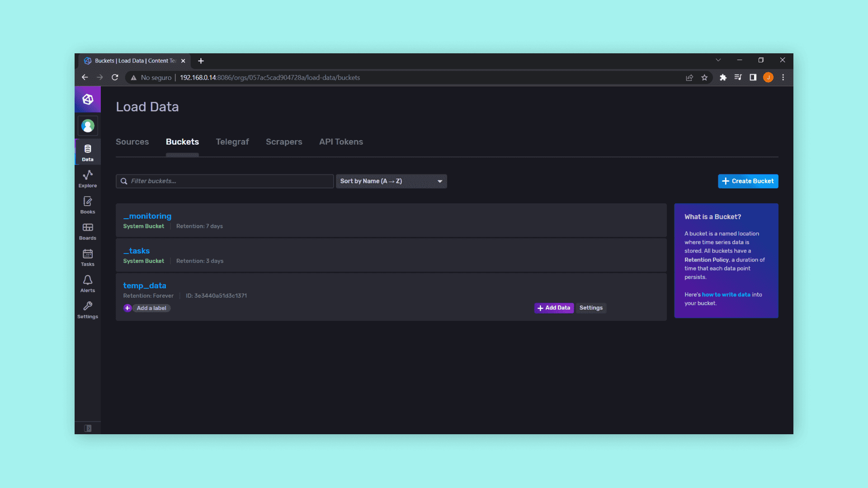The width and height of the screenshot is (868, 488).
Task: Click the InfluxDB logo icon
Action: point(88,99)
